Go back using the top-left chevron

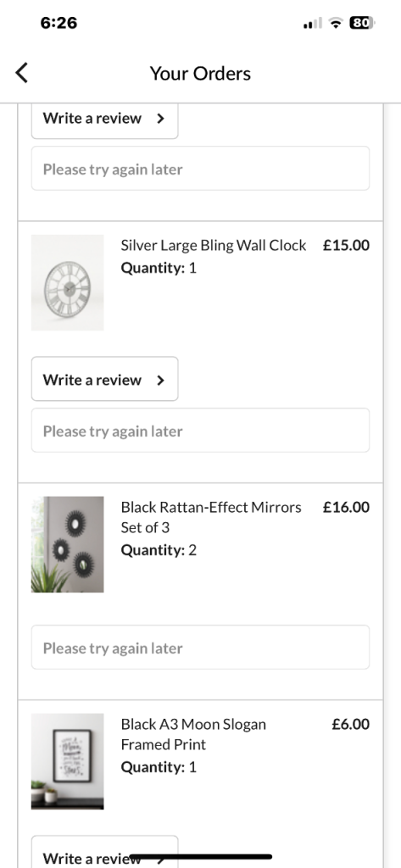(x=21, y=73)
